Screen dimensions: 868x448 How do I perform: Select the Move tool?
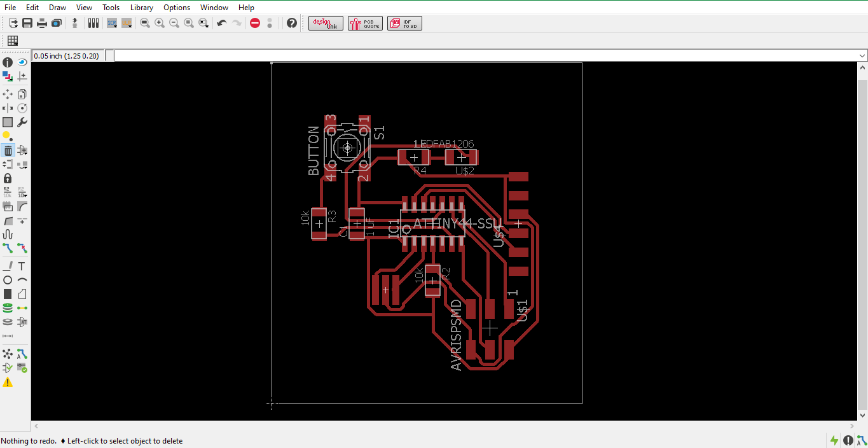(8, 94)
